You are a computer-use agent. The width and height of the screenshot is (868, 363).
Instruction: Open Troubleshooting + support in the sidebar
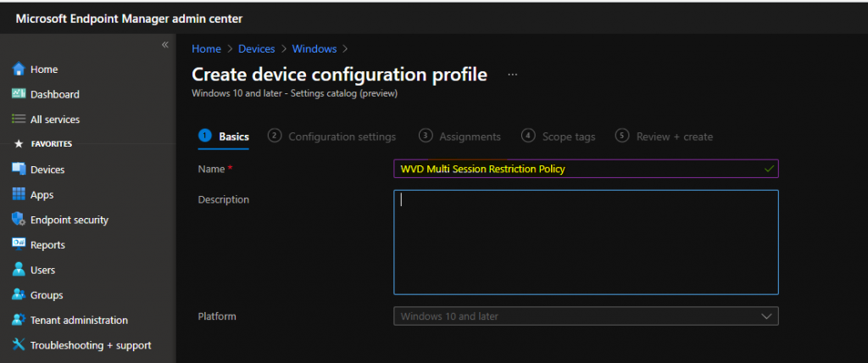pos(91,345)
